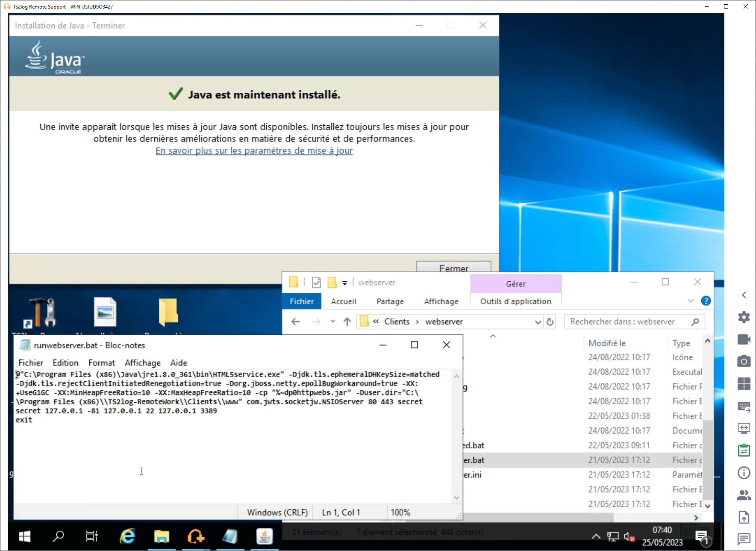Viewport: 756px width, 551px height.
Task: Sort by Modifié le column header
Action: 607,343
